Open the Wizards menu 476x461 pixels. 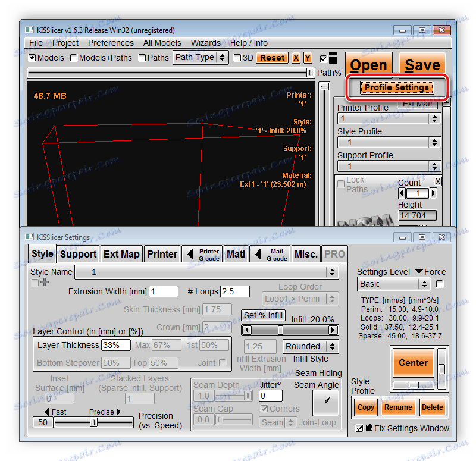pyautogui.click(x=205, y=43)
